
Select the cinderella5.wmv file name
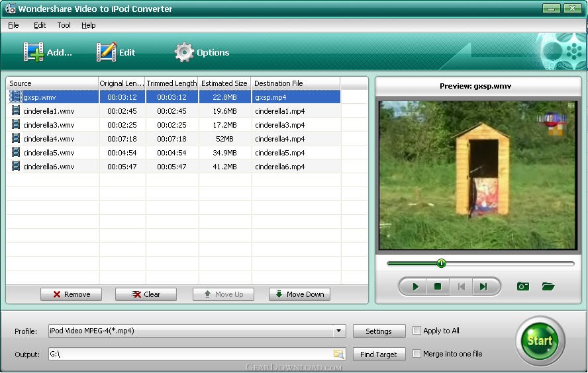click(x=49, y=153)
